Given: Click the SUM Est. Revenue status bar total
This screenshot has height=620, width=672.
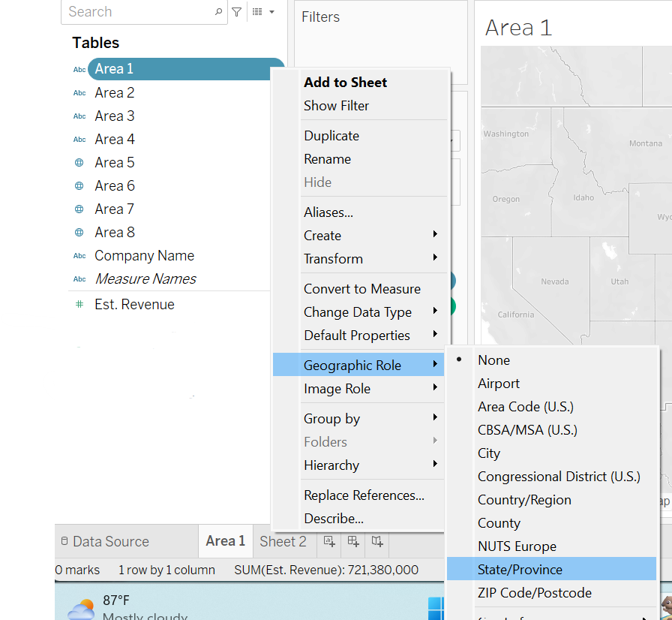Looking at the screenshot, I should click(x=324, y=570).
